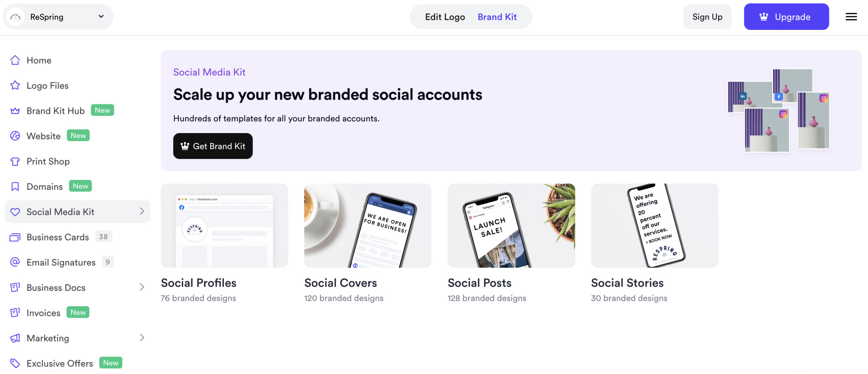Open the Social Posts thumbnail
The image size is (868, 374).
click(x=511, y=226)
